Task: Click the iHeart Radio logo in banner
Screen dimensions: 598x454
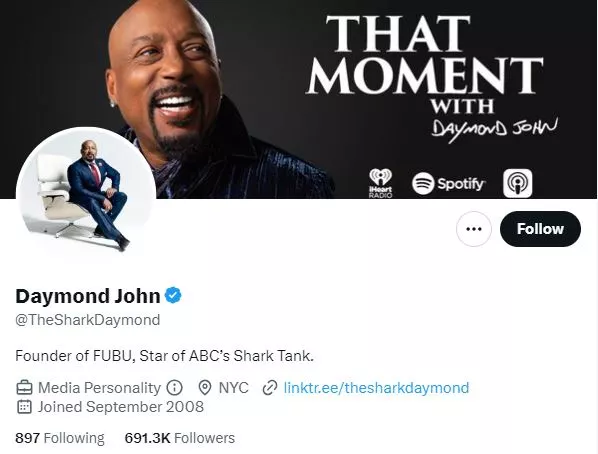Action: tap(380, 183)
